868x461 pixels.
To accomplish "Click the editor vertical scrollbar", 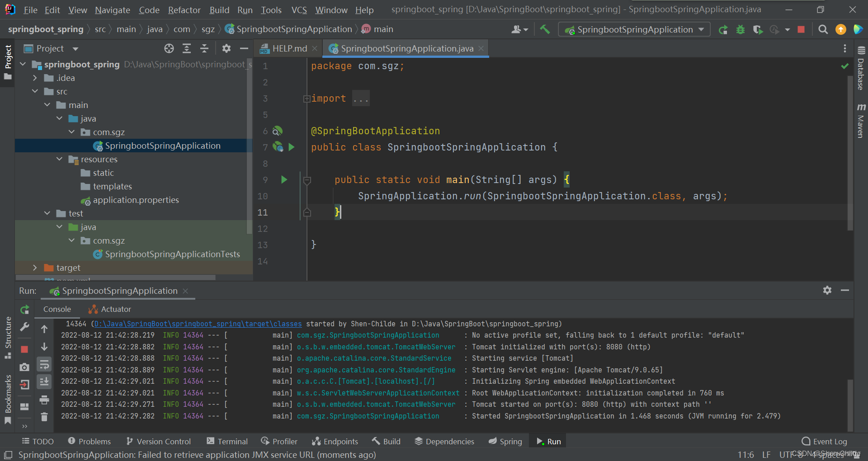I will [x=850, y=153].
